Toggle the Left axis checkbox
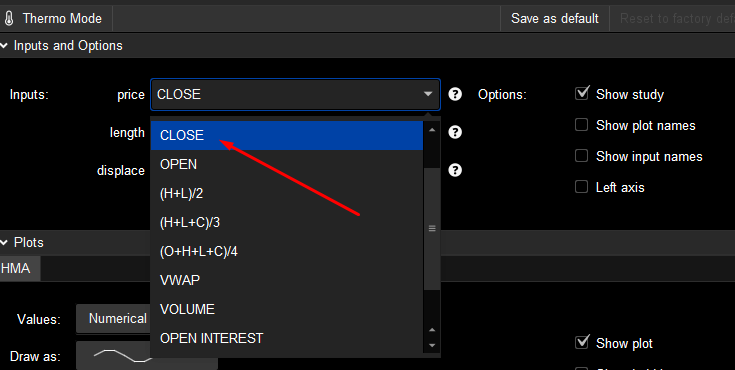 [x=581, y=187]
